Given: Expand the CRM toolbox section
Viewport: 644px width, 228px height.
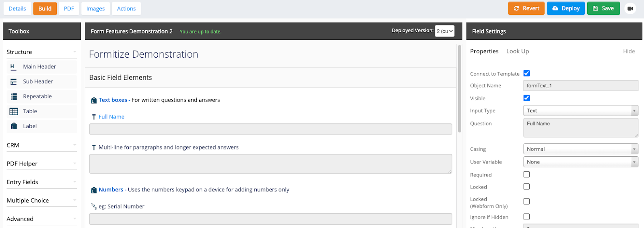Looking at the screenshot, I should [x=42, y=145].
